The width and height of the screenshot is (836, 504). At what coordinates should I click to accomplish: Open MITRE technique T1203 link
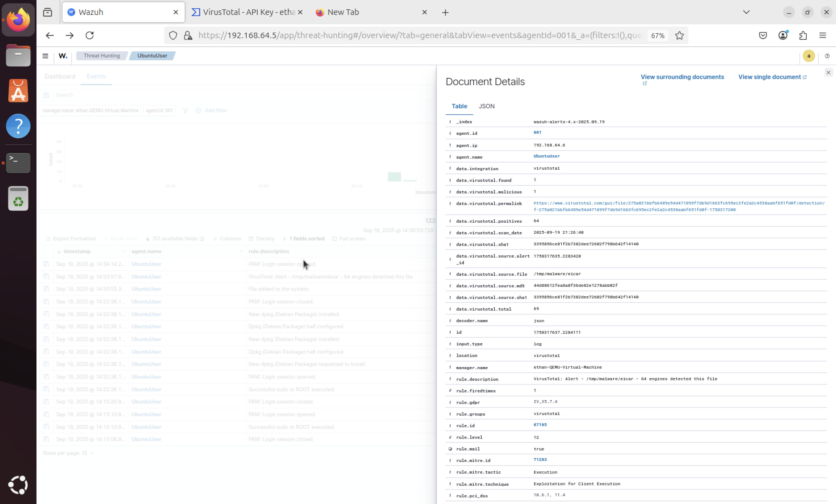[x=540, y=460]
